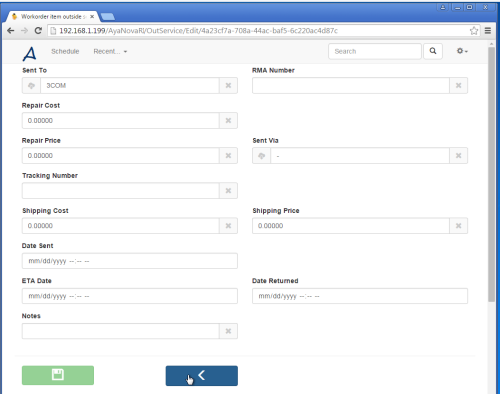Open Sent Via link icon
The width and height of the screenshot is (500, 394).
pos(261,156)
